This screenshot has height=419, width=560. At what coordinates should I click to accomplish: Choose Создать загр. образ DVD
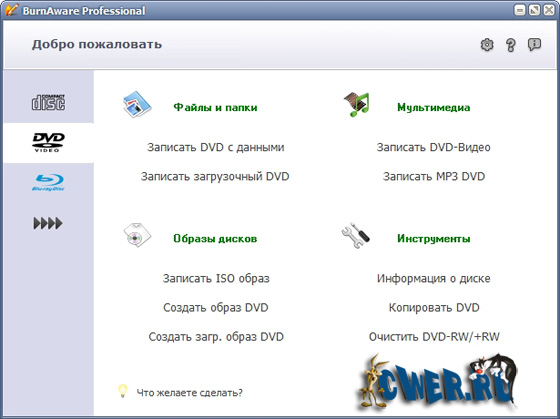pos(216,337)
